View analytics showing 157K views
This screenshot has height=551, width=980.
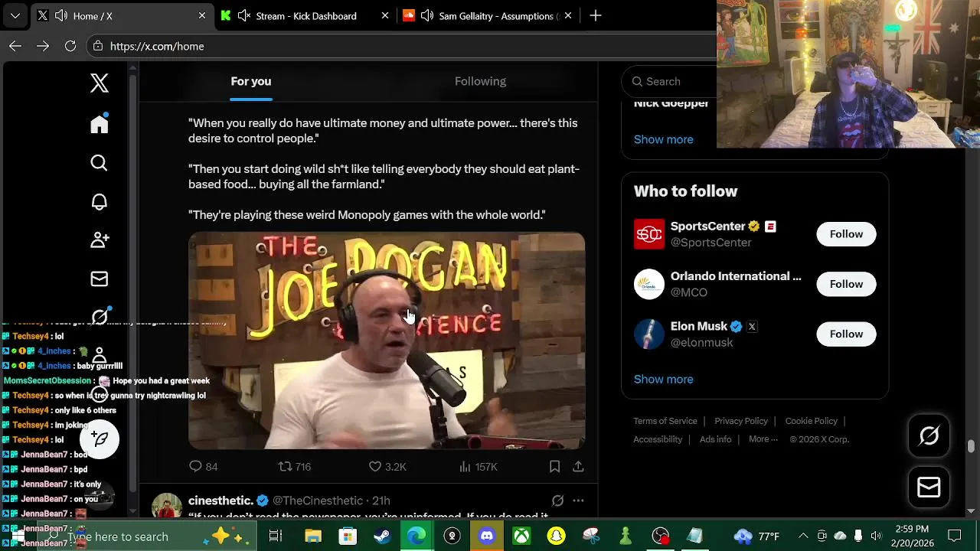[x=479, y=466]
